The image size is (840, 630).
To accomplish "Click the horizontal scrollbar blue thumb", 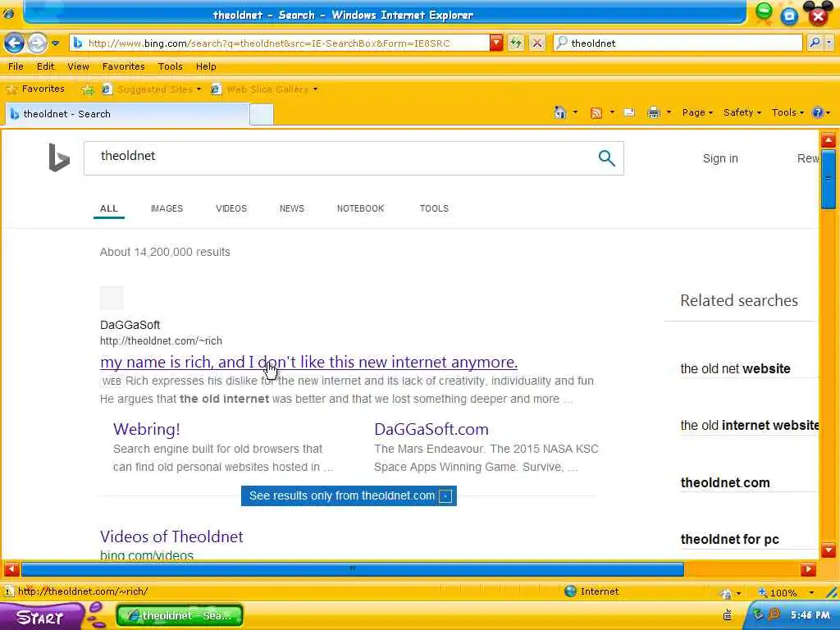I will 352,569.
